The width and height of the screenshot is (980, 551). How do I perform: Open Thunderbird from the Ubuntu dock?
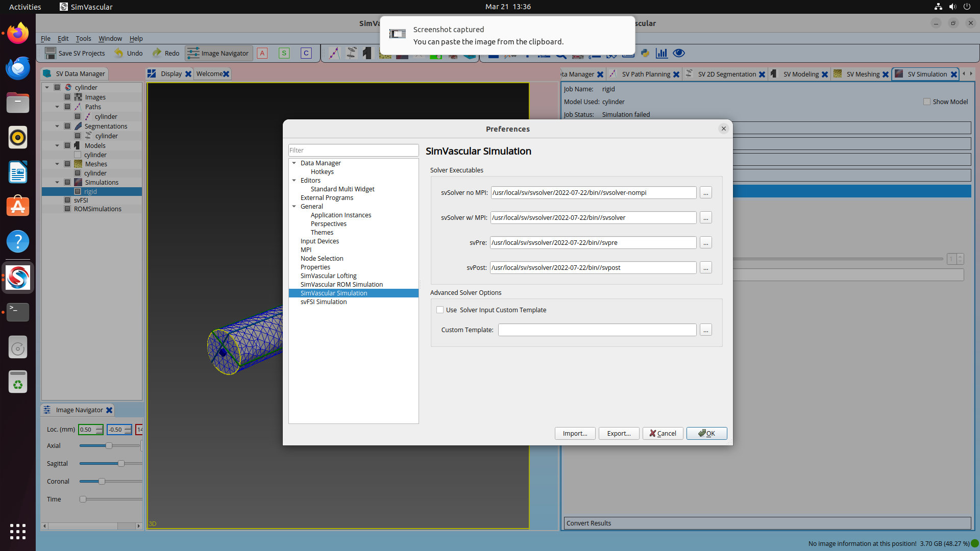[18, 68]
